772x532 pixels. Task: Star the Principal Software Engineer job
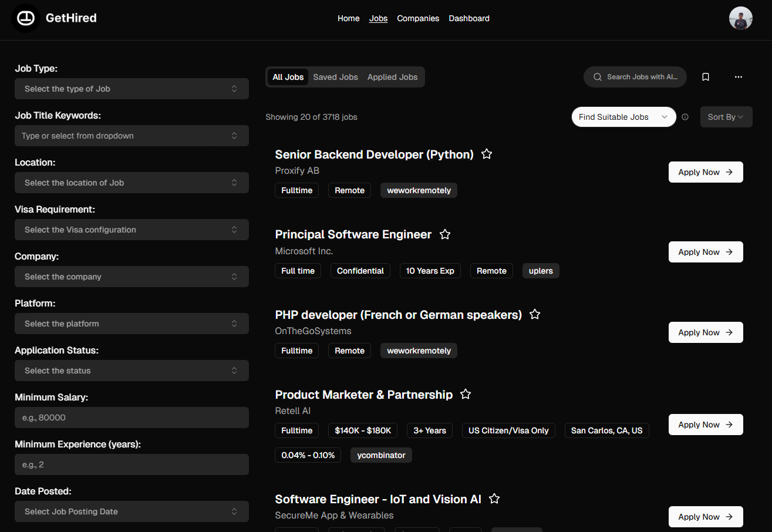click(x=444, y=234)
